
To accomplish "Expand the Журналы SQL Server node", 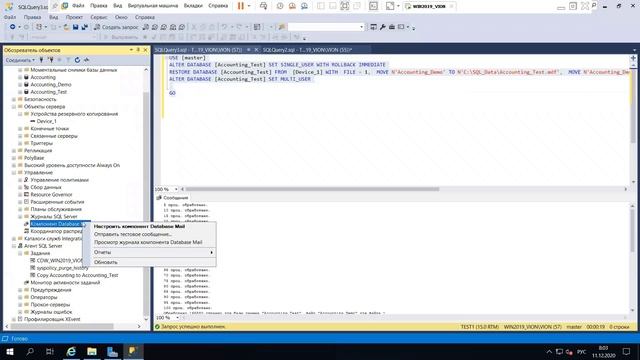I will click(20, 216).
